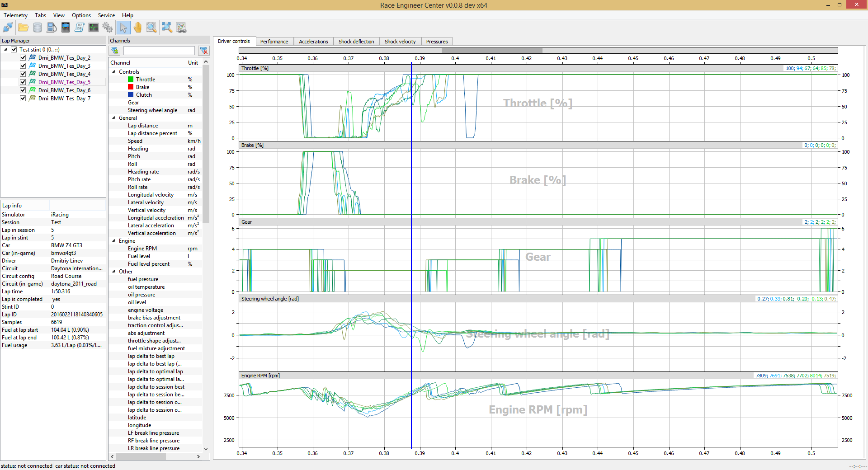This screenshot has height=470, width=868.
Task: Click the connect plug icon in toolbar
Action: point(8,28)
